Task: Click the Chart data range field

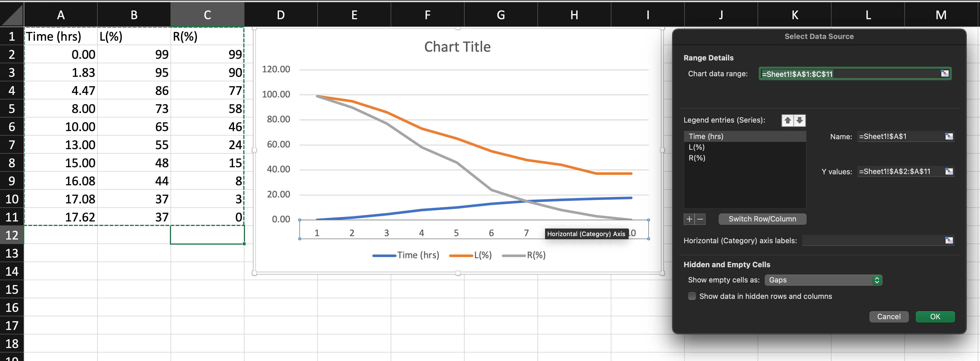Action: (848, 74)
